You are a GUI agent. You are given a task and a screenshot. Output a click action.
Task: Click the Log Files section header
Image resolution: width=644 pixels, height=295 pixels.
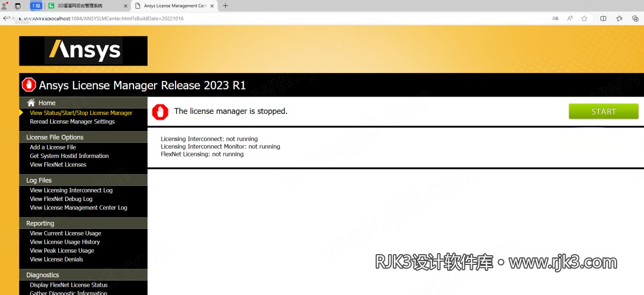click(x=83, y=180)
